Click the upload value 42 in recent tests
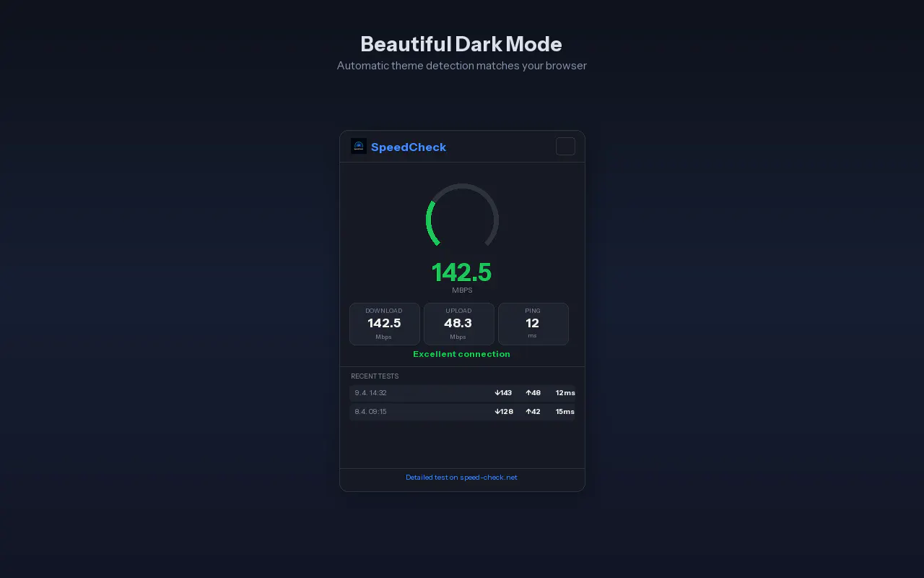The height and width of the screenshot is (578, 924). tap(533, 412)
